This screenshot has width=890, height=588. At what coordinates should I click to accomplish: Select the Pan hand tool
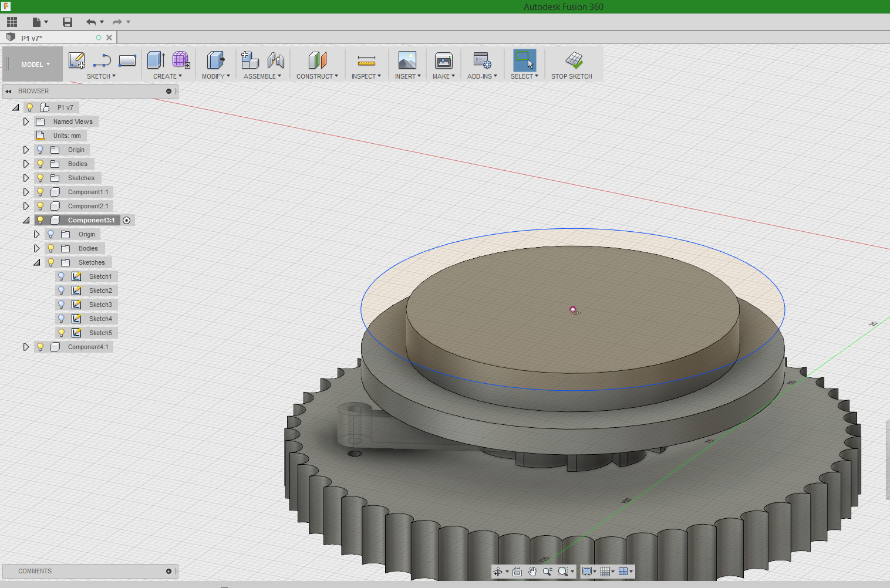pyautogui.click(x=532, y=572)
